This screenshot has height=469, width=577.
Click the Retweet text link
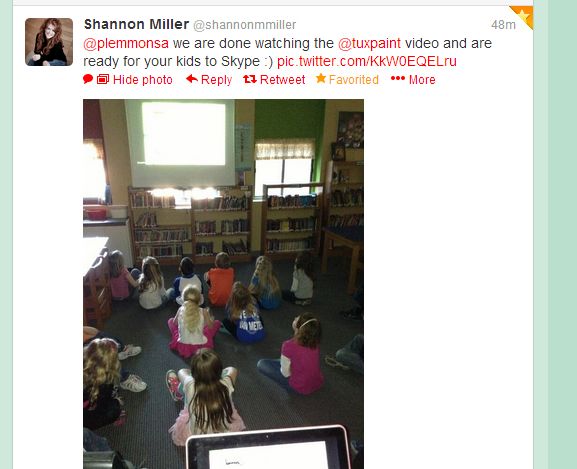click(282, 79)
